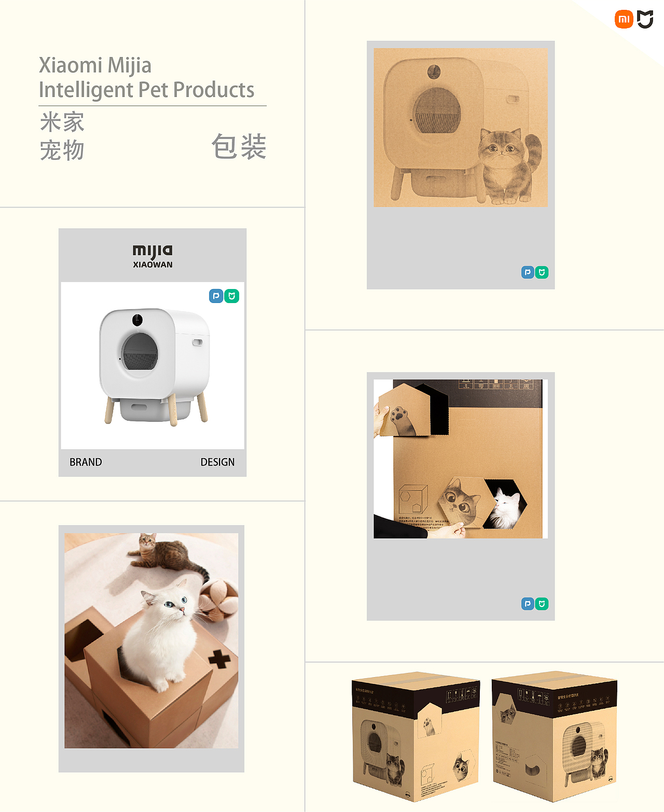Click the 米家 宠物 heading text
This screenshot has width=664, height=812.
pos(62,136)
